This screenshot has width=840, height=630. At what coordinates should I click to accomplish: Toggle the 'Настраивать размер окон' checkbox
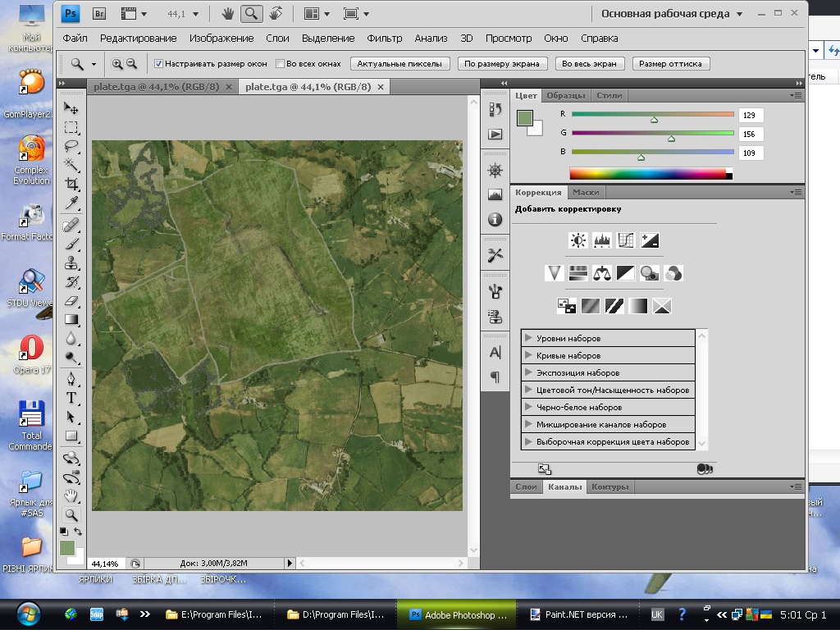159,63
